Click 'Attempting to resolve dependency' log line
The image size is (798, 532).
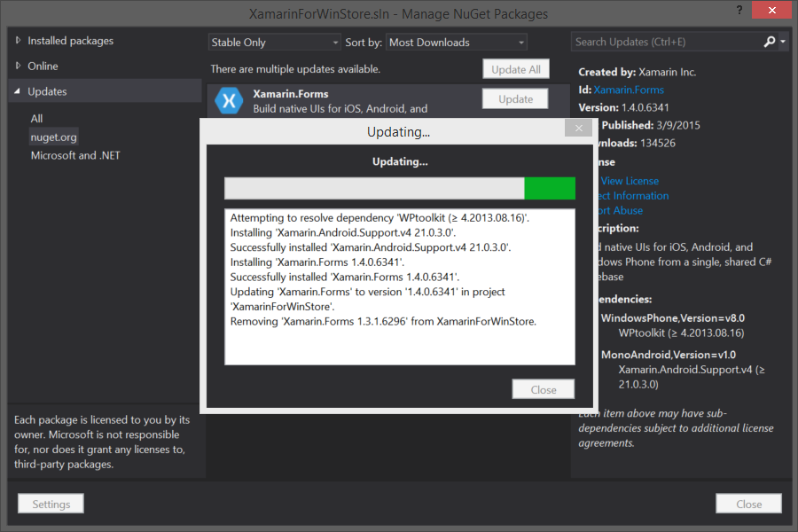pos(379,218)
